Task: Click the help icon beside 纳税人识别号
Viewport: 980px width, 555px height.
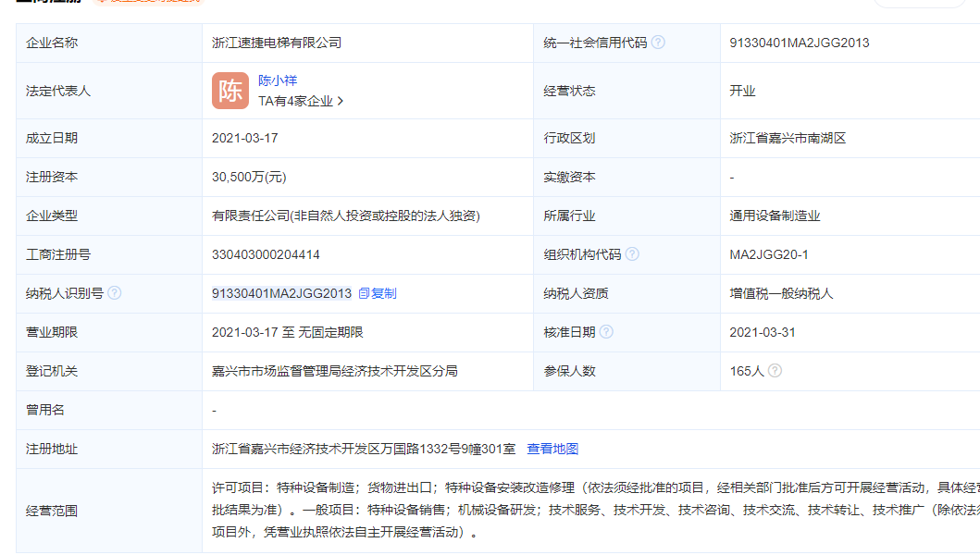Action: [115, 292]
